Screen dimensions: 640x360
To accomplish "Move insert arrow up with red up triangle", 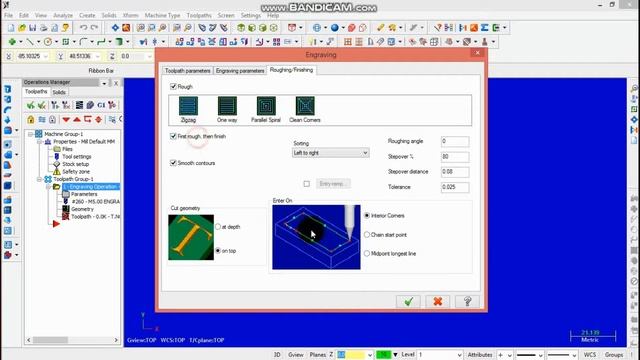I will 77,120.
